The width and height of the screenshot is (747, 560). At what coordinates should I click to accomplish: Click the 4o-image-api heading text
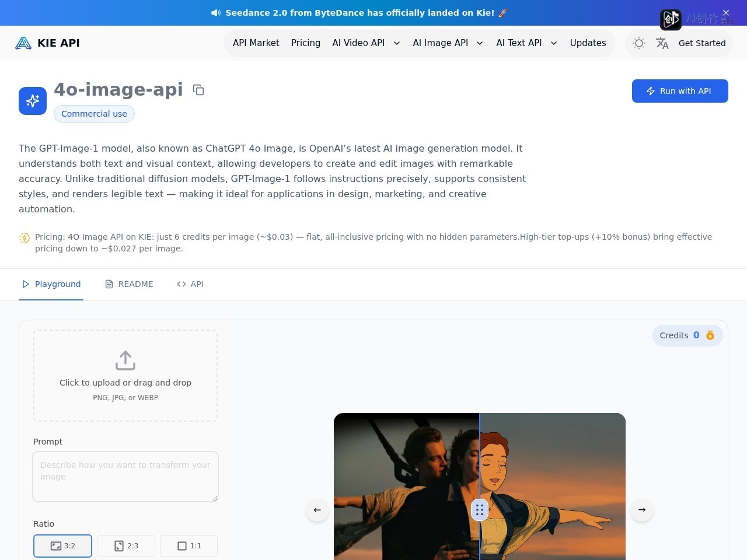click(118, 89)
